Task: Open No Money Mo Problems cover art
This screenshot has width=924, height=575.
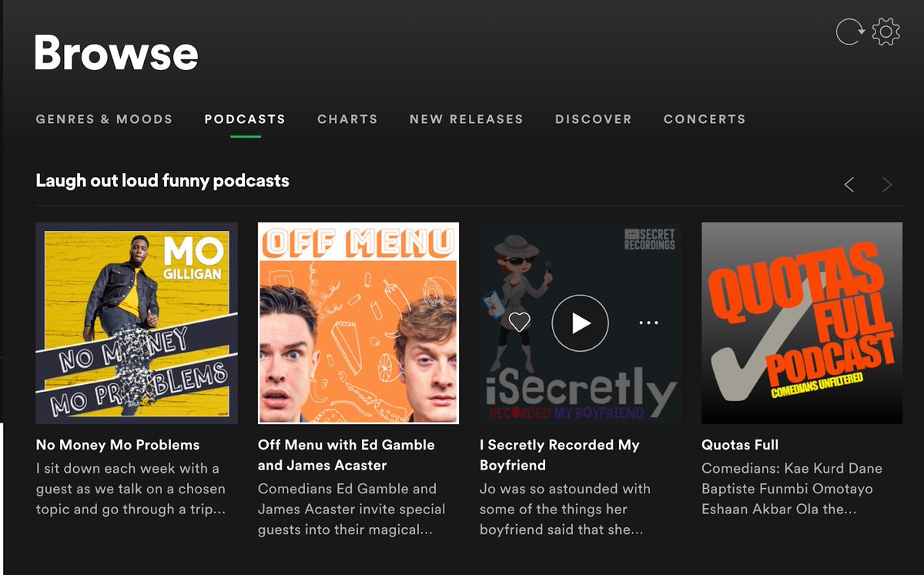Action: (x=136, y=323)
